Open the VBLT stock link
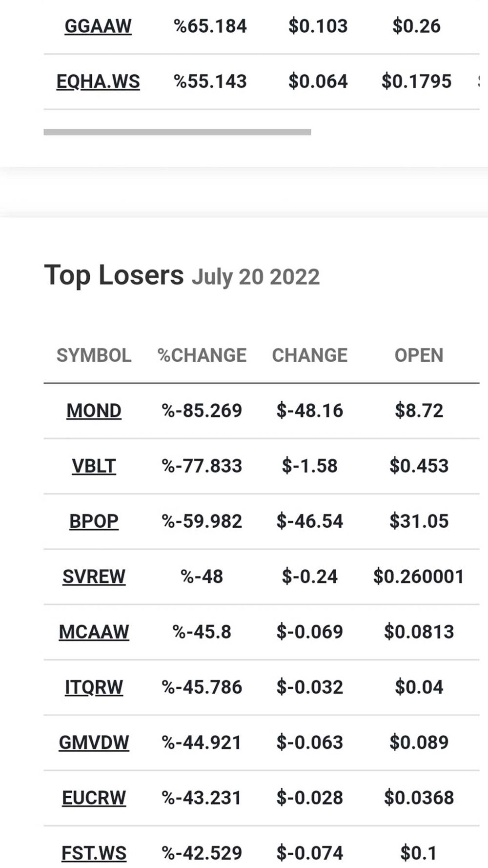The height and width of the screenshot is (868, 488). tap(94, 466)
